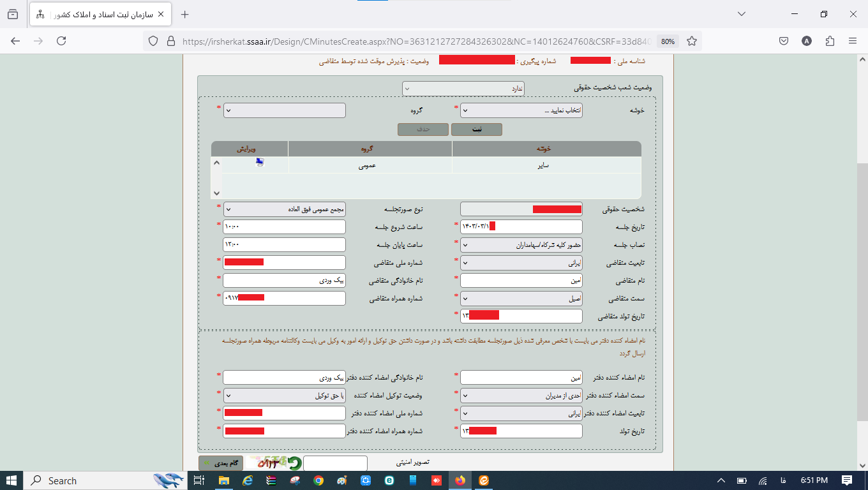Open recent browsing Firefox View icon
The height and width of the screenshot is (490, 868).
13,14
